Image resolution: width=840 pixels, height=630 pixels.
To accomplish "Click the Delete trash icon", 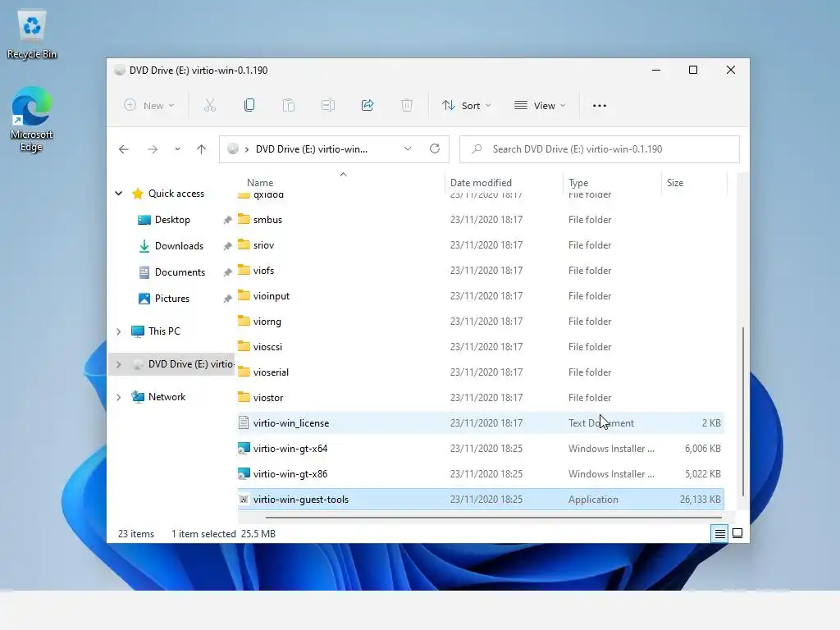I will coord(407,106).
